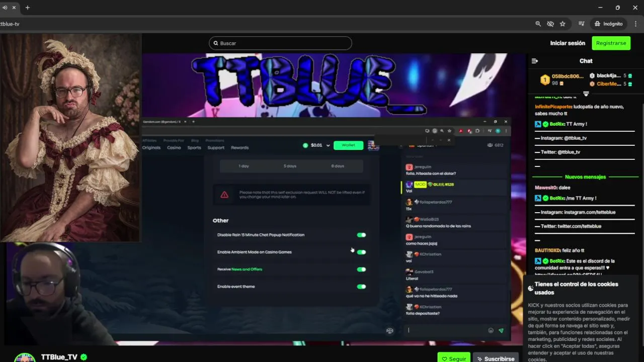This screenshot has height=362, width=644.
Task: Select top gifter 058bdc806
Action: coord(562,79)
